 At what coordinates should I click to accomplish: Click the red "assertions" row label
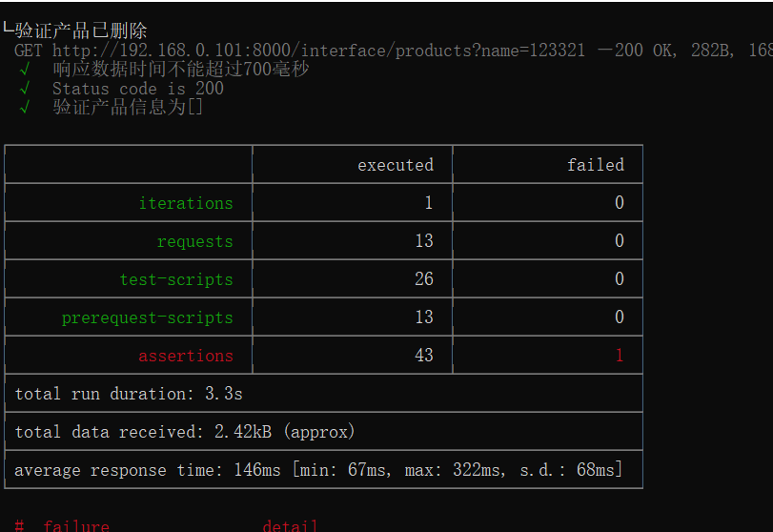[x=185, y=356]
